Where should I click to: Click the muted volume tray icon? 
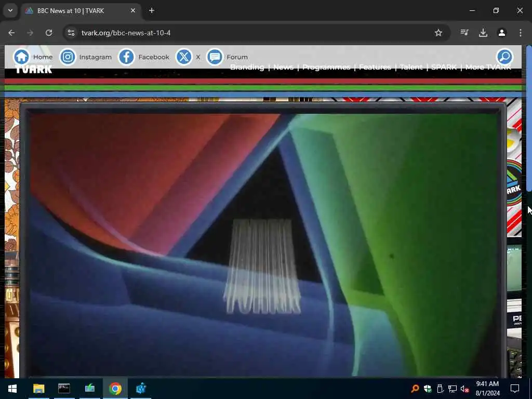pyautogui.click(x=465, y=389)
